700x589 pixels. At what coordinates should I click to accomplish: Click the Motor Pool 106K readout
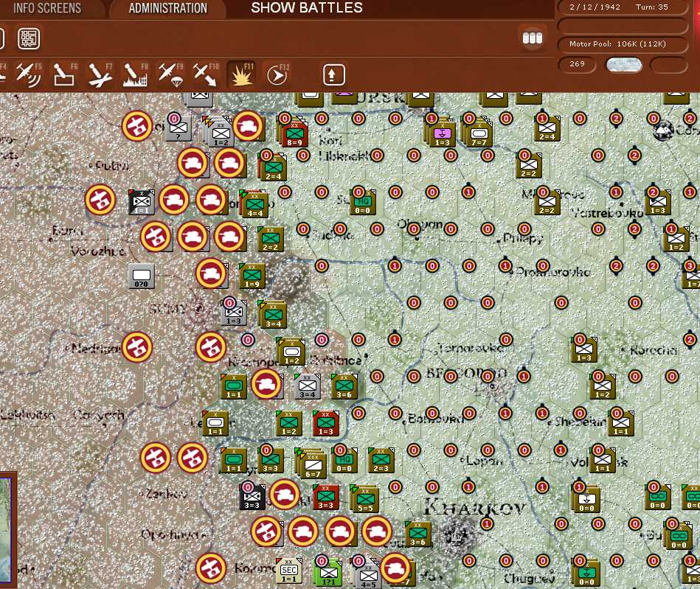[623, 44]
